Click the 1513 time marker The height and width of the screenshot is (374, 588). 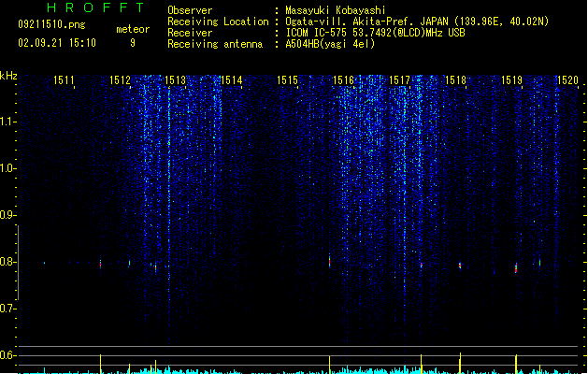tap(176, 80)
